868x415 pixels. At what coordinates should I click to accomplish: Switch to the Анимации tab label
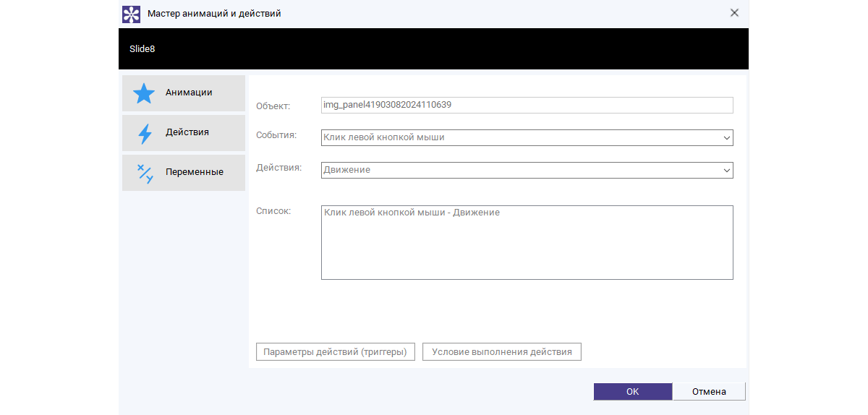189,93
